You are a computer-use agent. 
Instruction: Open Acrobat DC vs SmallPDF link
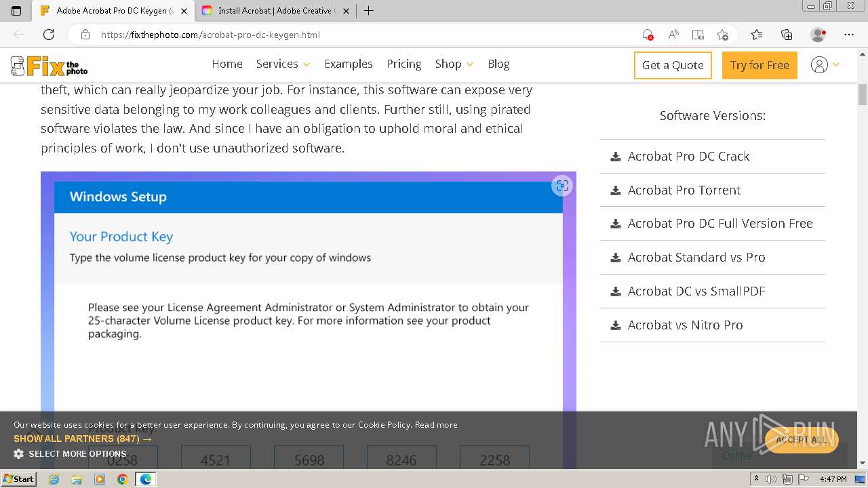coord(696,291)
